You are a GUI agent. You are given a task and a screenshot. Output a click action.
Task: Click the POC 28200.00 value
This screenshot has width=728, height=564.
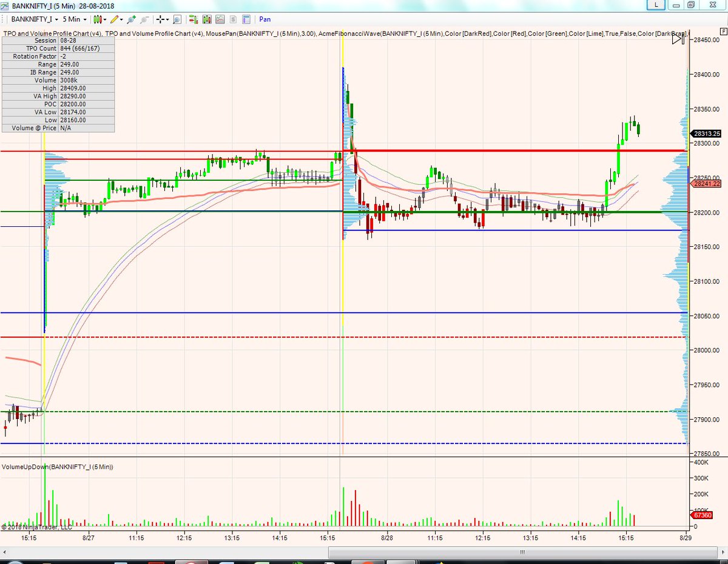coord(73,104)
